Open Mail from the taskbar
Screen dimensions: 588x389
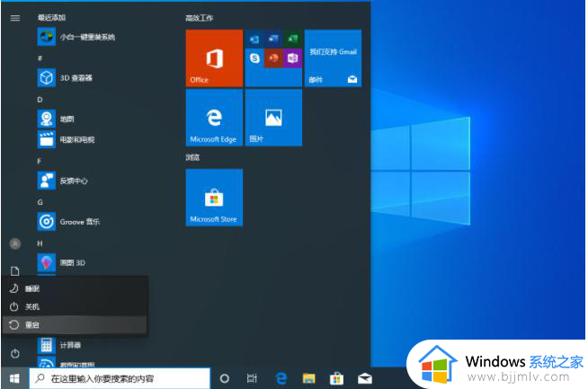tap(364, 378)
